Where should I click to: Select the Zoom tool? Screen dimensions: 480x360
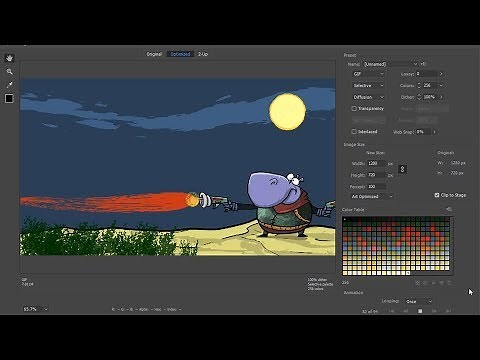(x=9, y=71)
